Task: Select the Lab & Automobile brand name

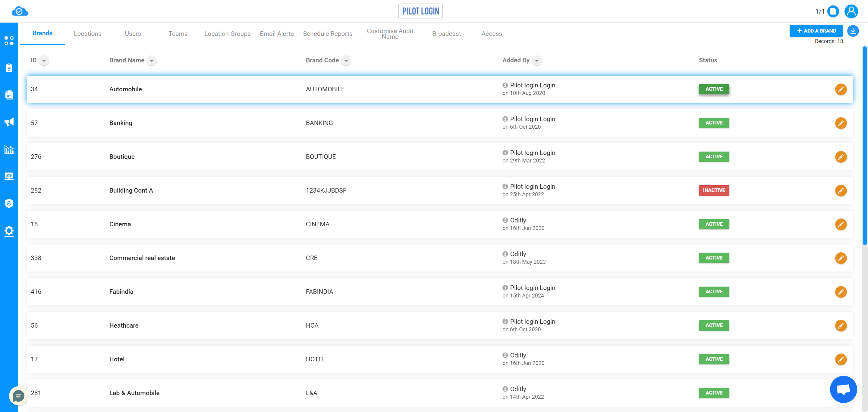Action: point(134,393)
